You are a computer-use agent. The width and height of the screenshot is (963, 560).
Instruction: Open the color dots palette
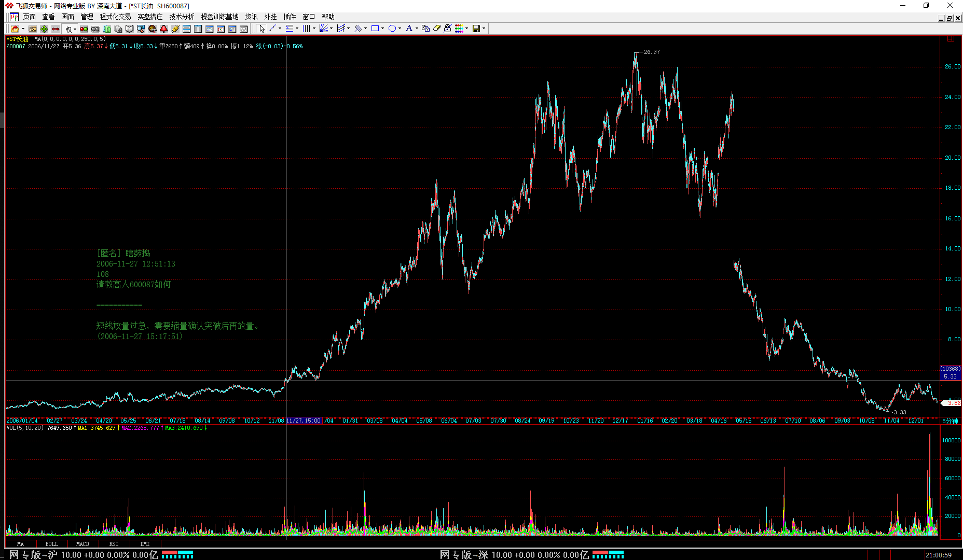(459, 29)
